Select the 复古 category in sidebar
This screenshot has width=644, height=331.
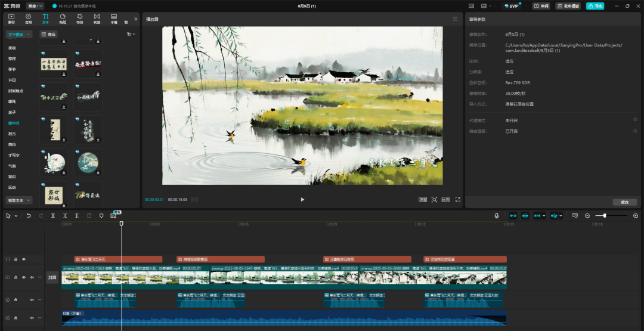12,134
